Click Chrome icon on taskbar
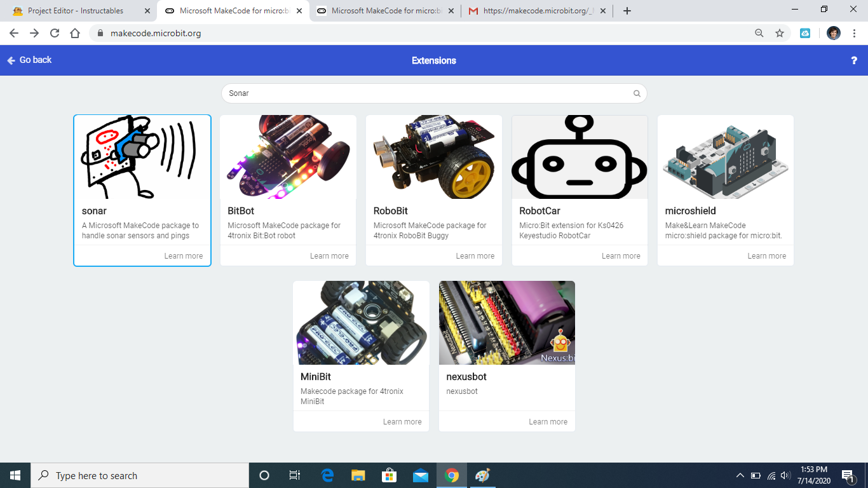This screenshot has height=488, width=868. [452, 475]
